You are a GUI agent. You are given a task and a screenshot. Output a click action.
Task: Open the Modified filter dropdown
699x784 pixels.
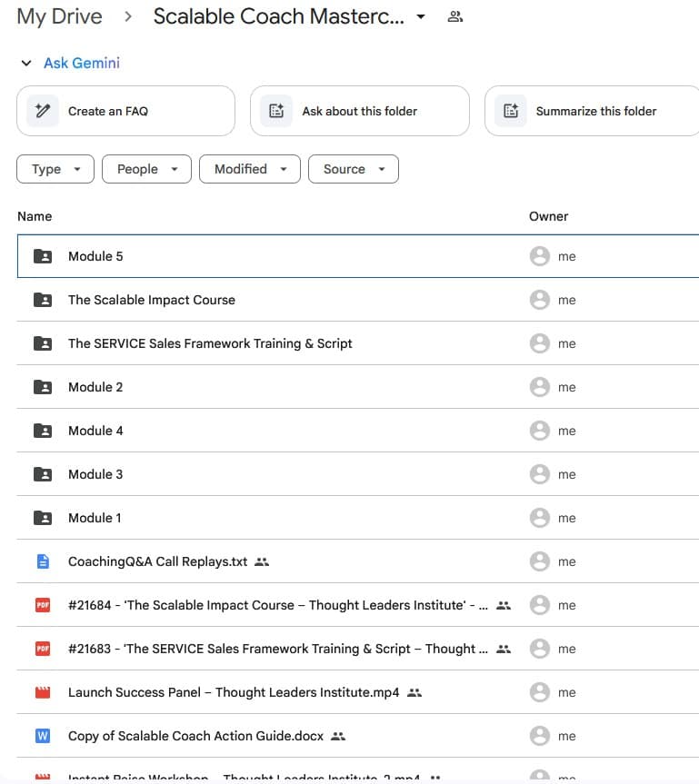pos(249,169)
